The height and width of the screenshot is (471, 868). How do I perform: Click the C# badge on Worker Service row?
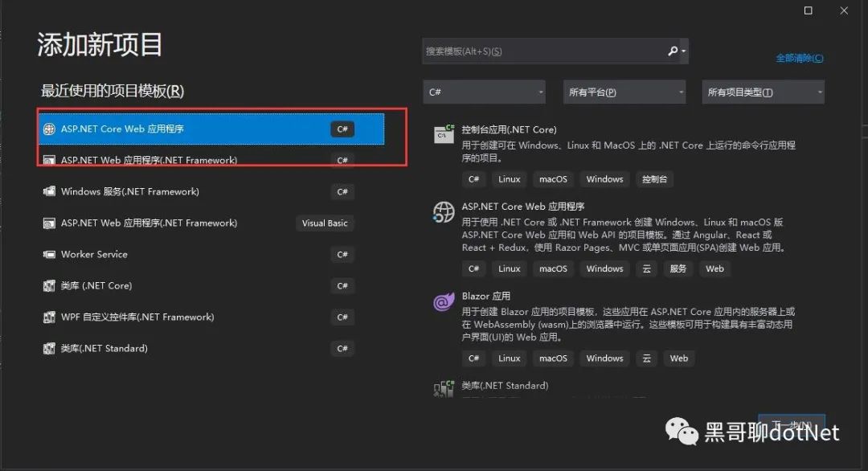tap(342, 255)
